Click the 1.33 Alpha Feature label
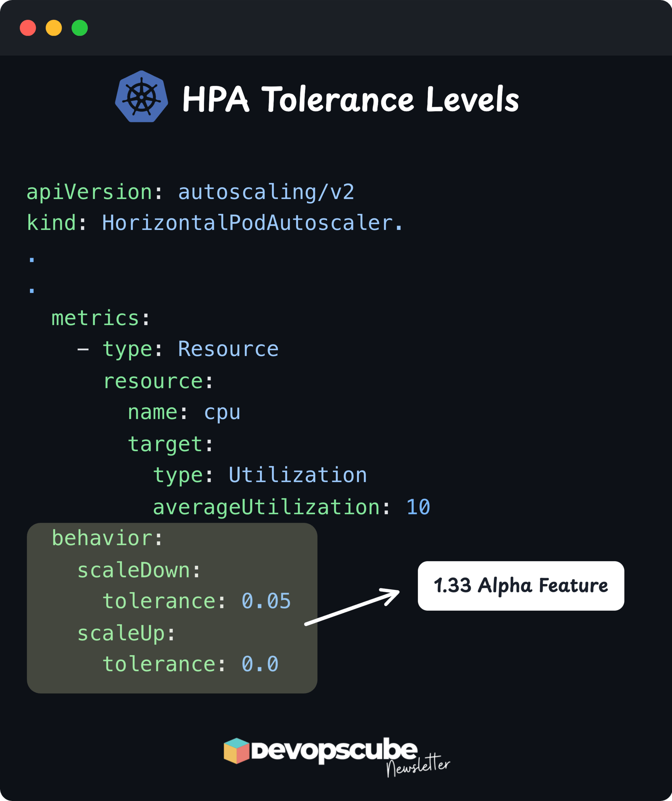Screen dimensions: 672x801 520,585
